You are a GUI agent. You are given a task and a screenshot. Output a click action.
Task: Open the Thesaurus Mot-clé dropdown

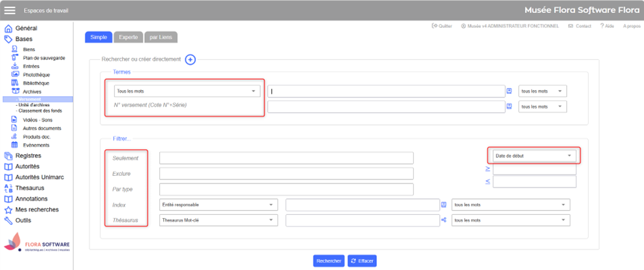pyautogui.click(x=218, y=220)
